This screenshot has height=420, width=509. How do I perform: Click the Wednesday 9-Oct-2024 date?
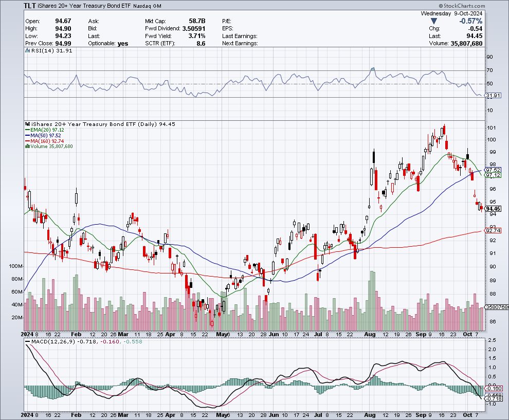pyautogui.click(x=451, y=13)
